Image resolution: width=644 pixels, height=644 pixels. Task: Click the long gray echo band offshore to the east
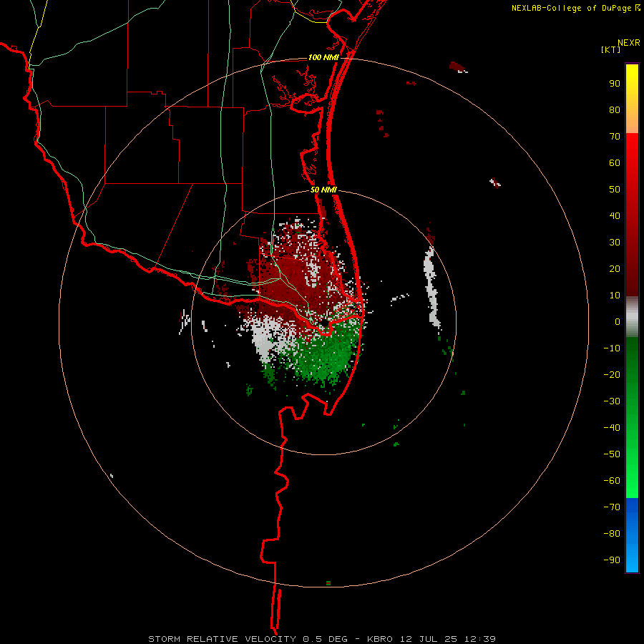(431, 288)
